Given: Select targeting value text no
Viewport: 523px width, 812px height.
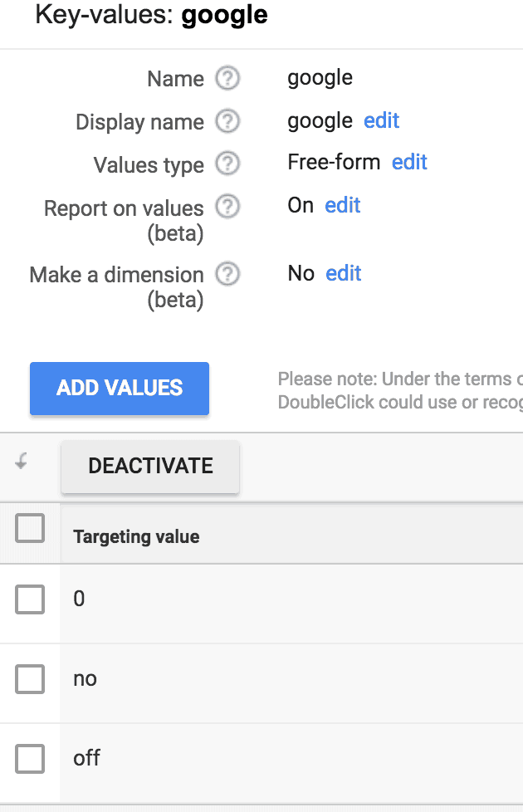Looking at the screenshot, I should (85, 678).
